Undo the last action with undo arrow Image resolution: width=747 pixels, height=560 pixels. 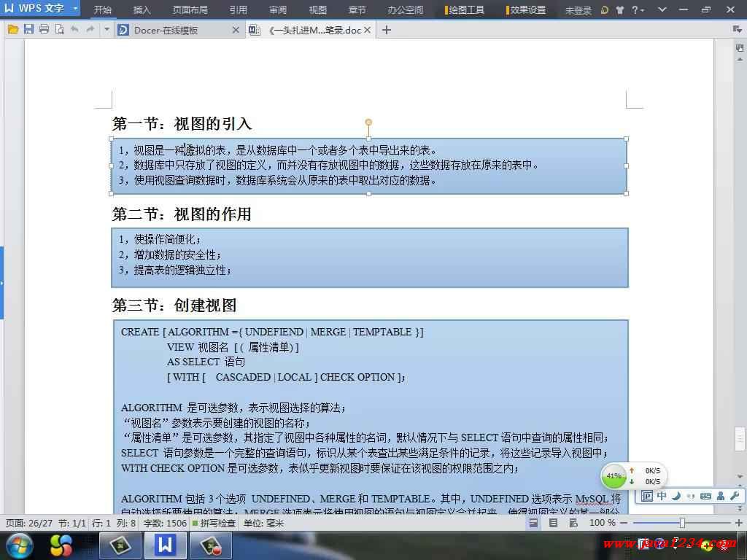(74, 30)
